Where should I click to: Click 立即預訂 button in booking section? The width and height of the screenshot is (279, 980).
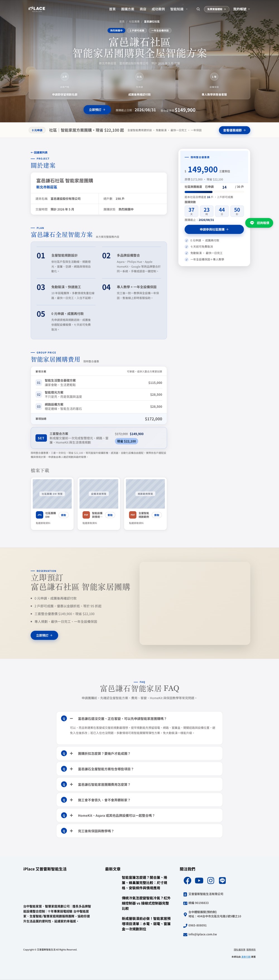pyautogui.click(x=44, y=635)
